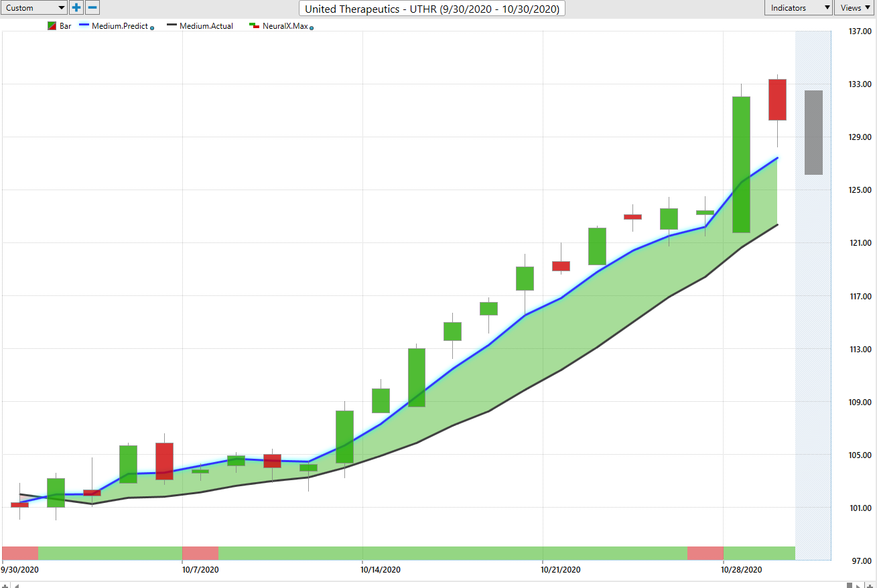Image resolution: width=877 pixels, height=588 pixels.
Task: Click the horizontal scrollbar track
Action: pyautogui.click(x=432, y=585)
